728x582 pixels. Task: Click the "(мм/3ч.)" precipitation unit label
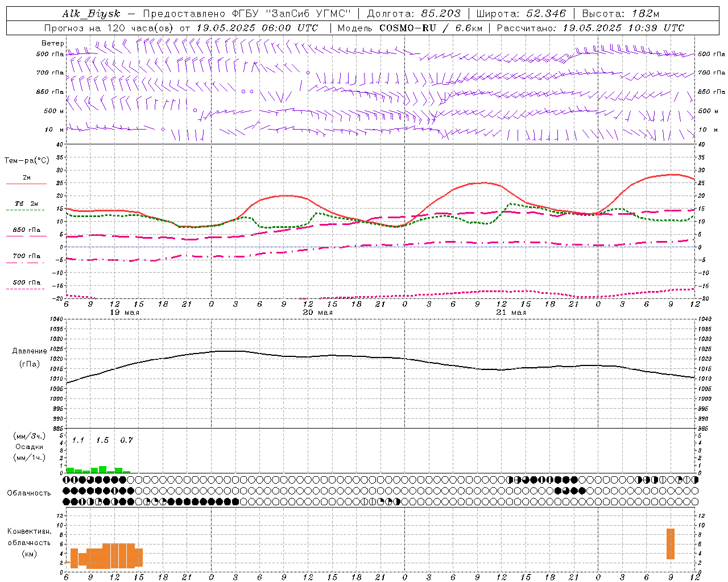tap(29, 436)
